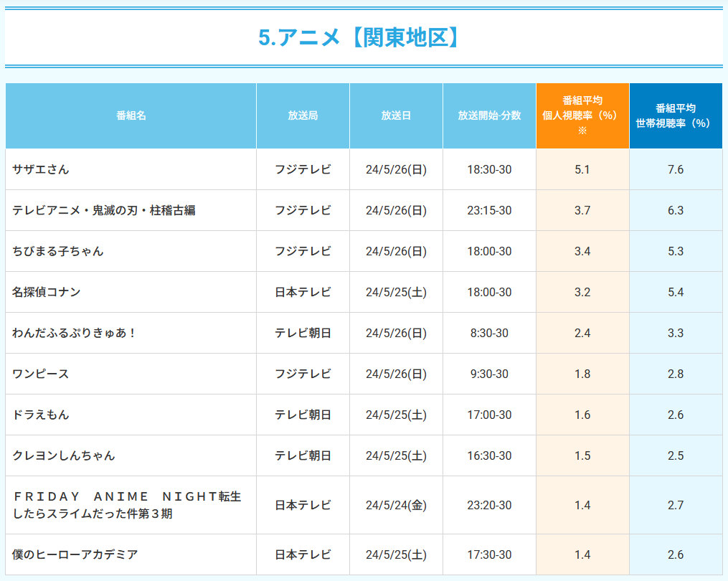Click the 放送日 column header

(x=396, y=115)
